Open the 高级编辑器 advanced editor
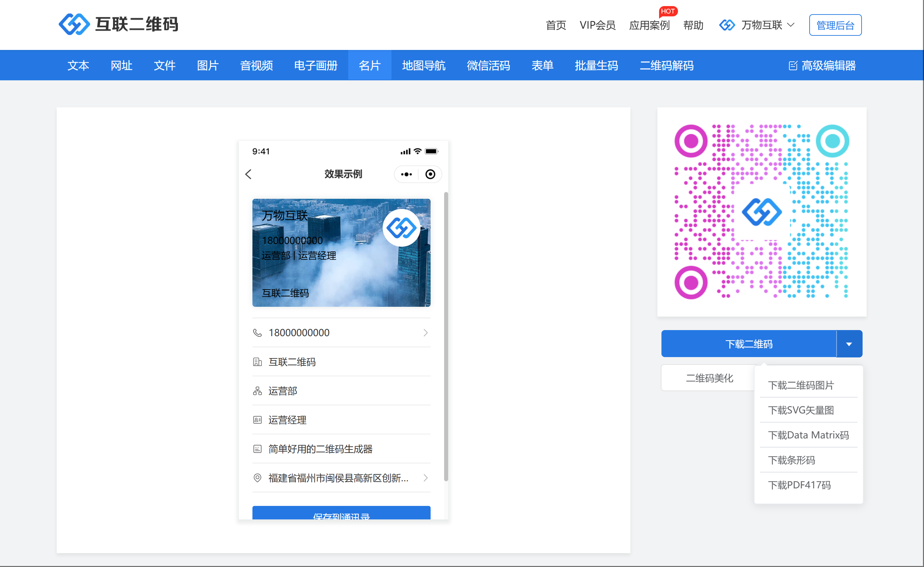Image resolution: width=924 pixels, height=567 pixels. (x=822, y=65)
